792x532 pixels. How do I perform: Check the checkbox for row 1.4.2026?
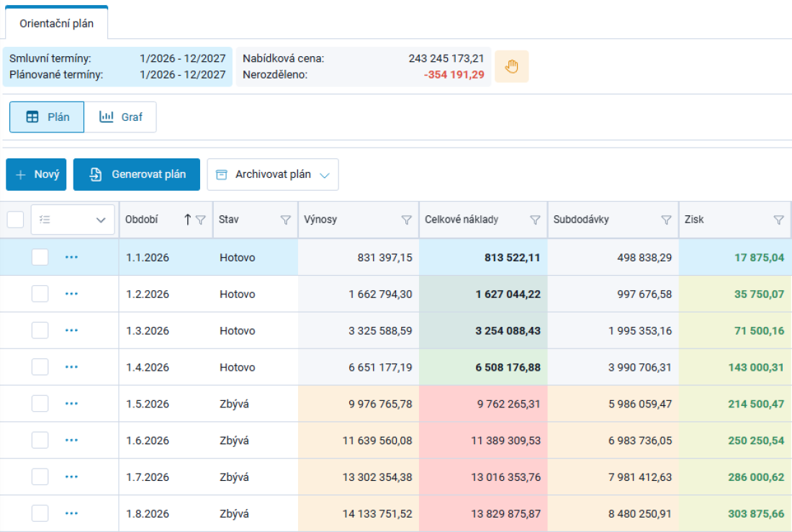(40, 367)
